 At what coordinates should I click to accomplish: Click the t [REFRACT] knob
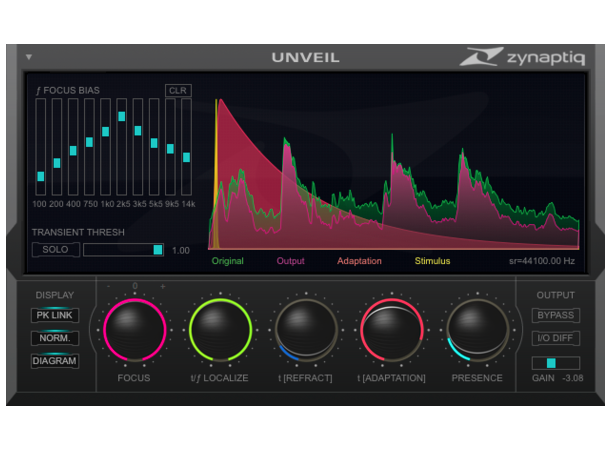(306, 330)
